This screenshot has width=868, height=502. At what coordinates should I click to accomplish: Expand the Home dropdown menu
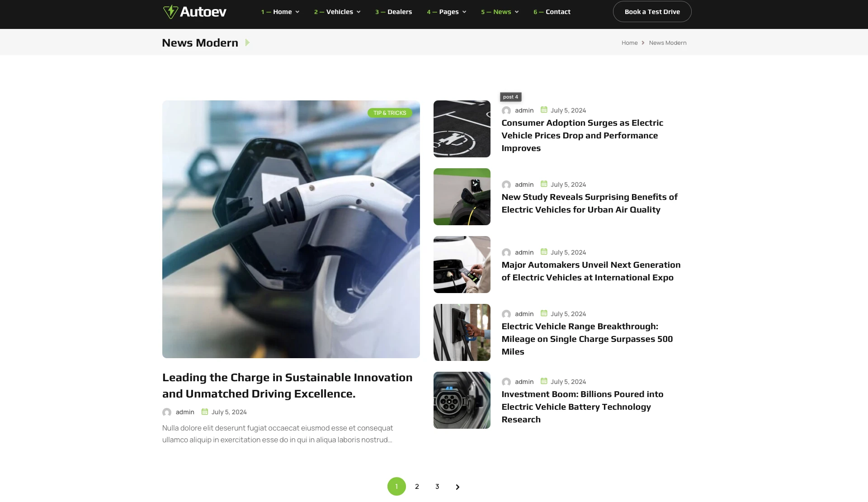(x=280, y=12)
